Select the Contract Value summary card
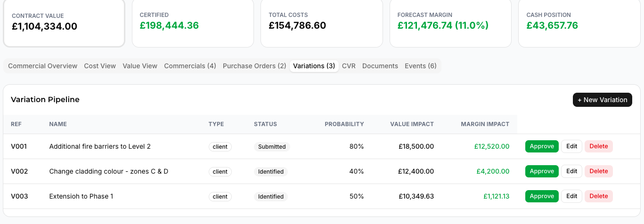 [x=64, y=23]
